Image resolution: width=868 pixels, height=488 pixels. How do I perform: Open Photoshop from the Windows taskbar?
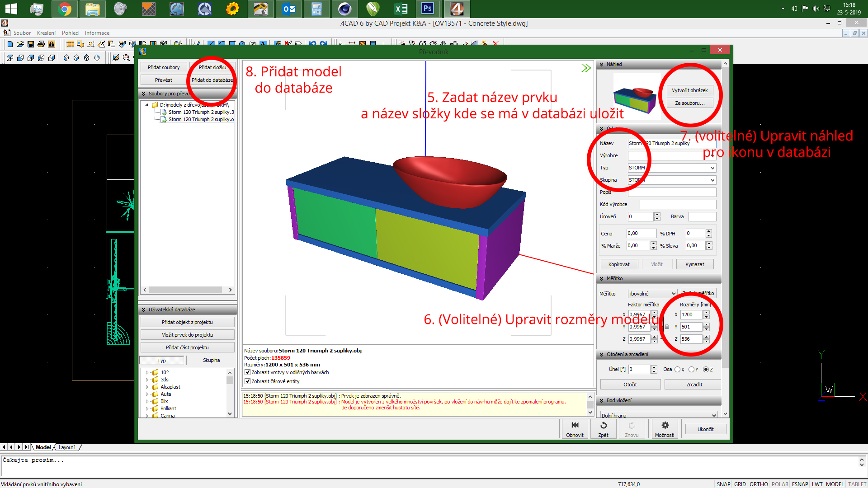point(428,9)
